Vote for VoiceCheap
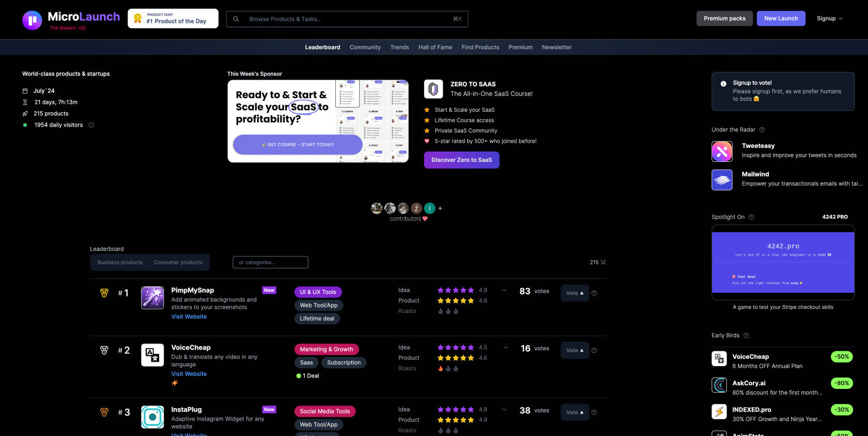This screenshot has width=868, height=436. point(575,351)
